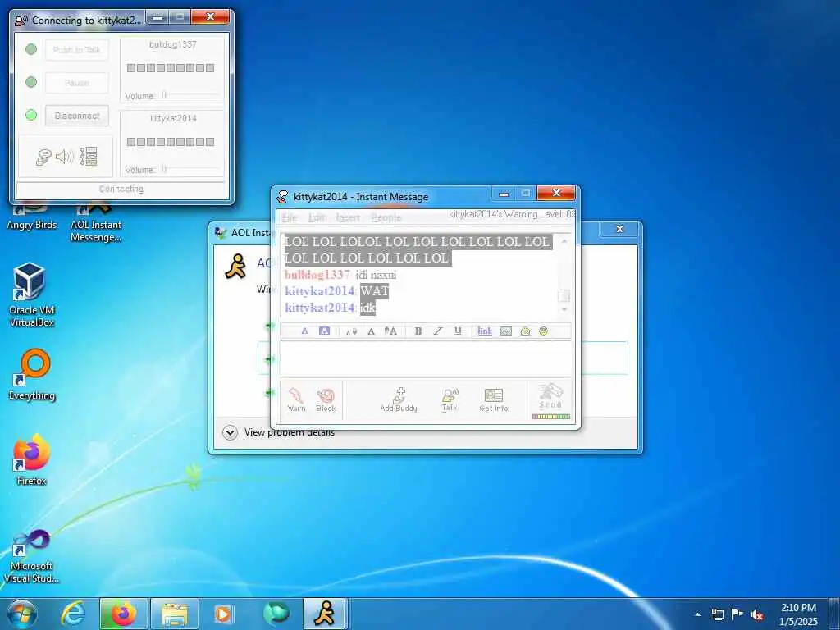This screenshot has height=630, width=840.
Task: Open the audio settings list icon
Action: (89, 157)
